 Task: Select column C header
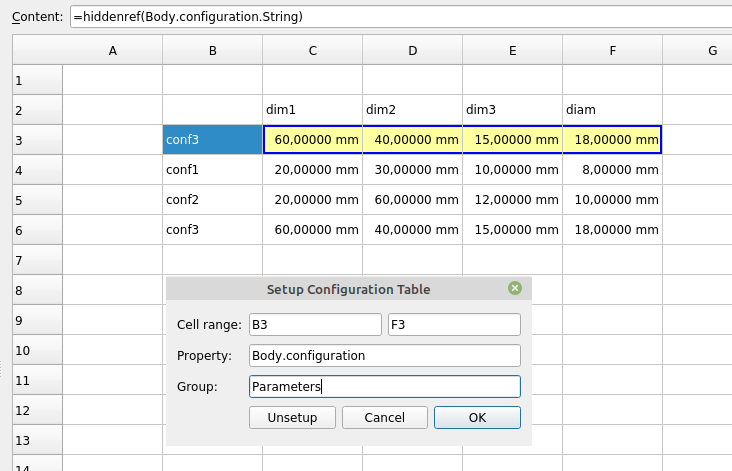click(x=312, y=50)
